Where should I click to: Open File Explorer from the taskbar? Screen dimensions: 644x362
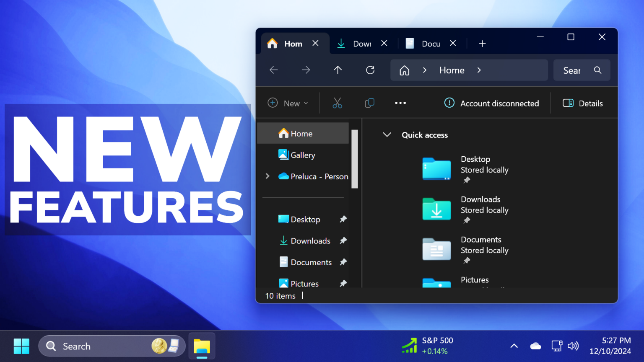201,346
